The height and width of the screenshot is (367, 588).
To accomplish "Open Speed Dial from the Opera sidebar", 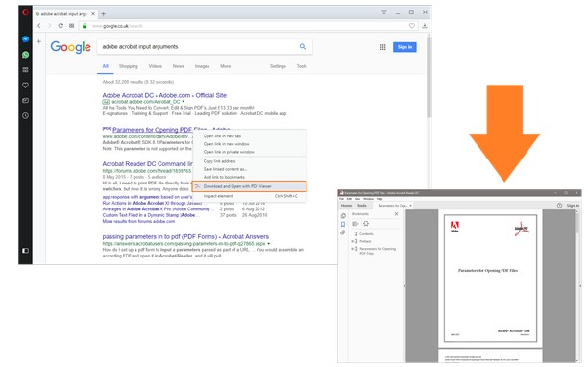I will pyautogui.click(x=25, y=70).
